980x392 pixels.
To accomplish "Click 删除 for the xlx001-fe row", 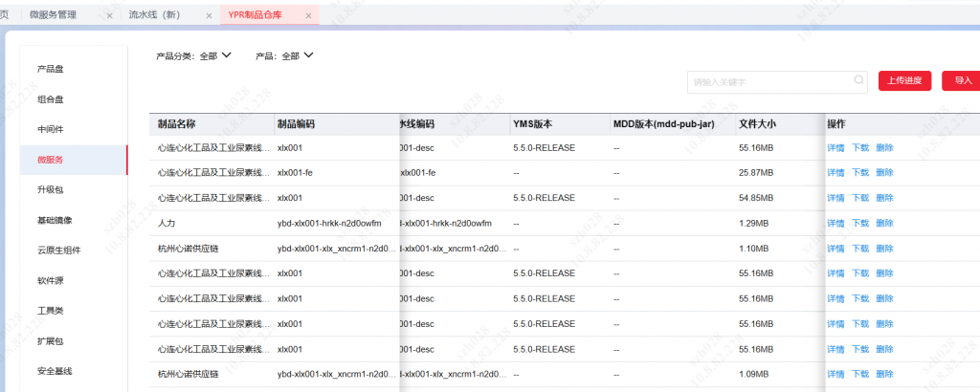I will (x=884, y=173).
